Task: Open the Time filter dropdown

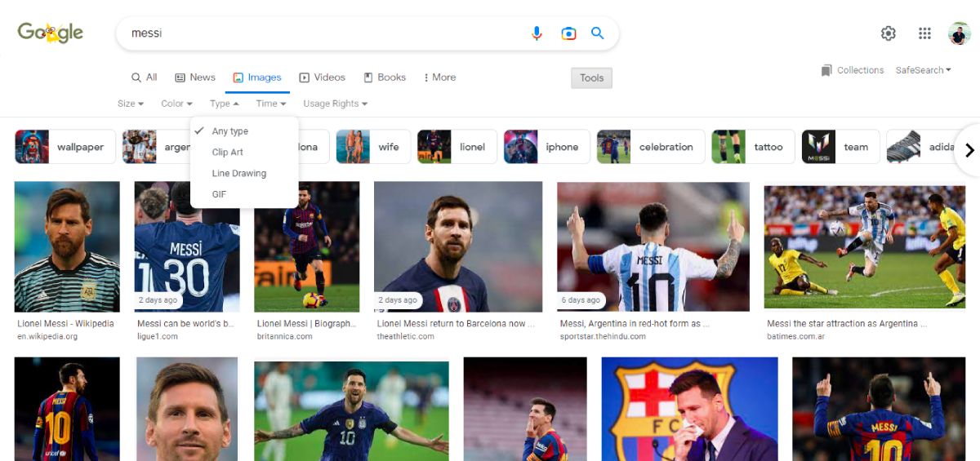Action: [271, 104]
